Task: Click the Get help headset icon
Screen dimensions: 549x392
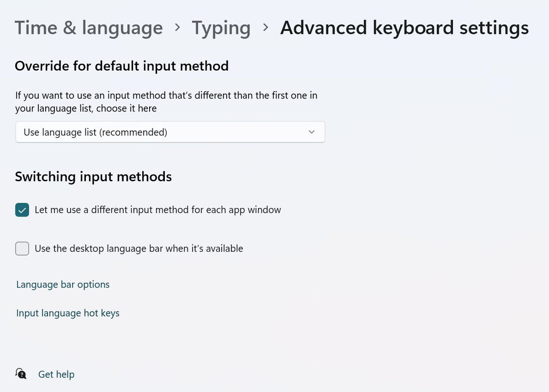Action: click(21, 374)
